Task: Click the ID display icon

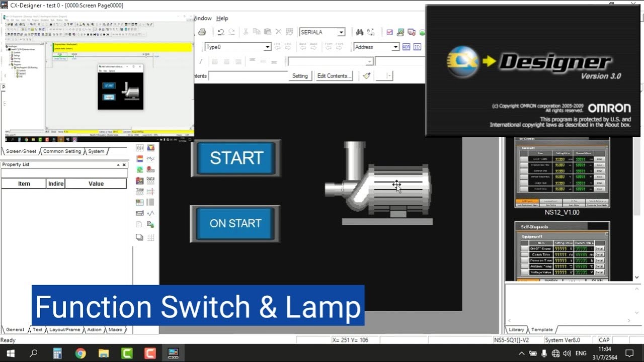Action: 417,47
